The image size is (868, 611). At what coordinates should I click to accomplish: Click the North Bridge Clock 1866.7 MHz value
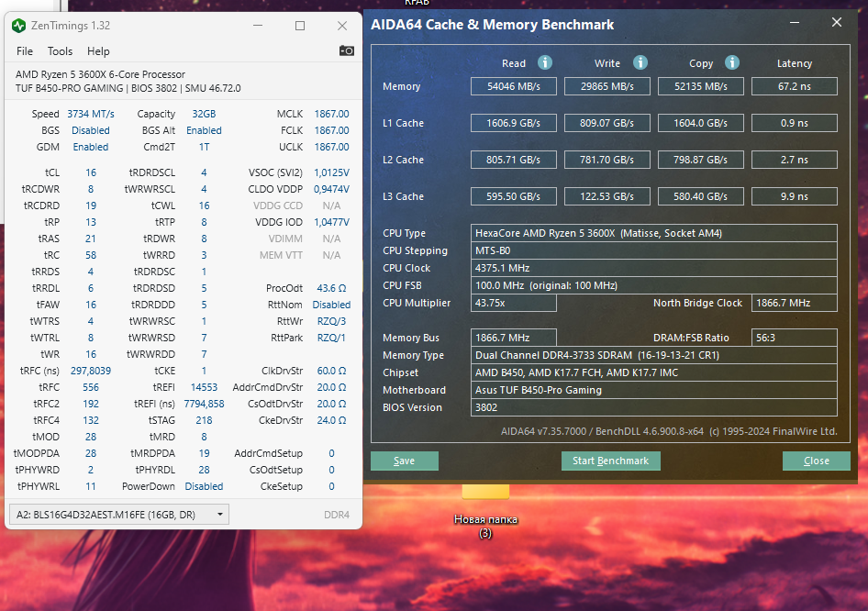tap(795, 303)
